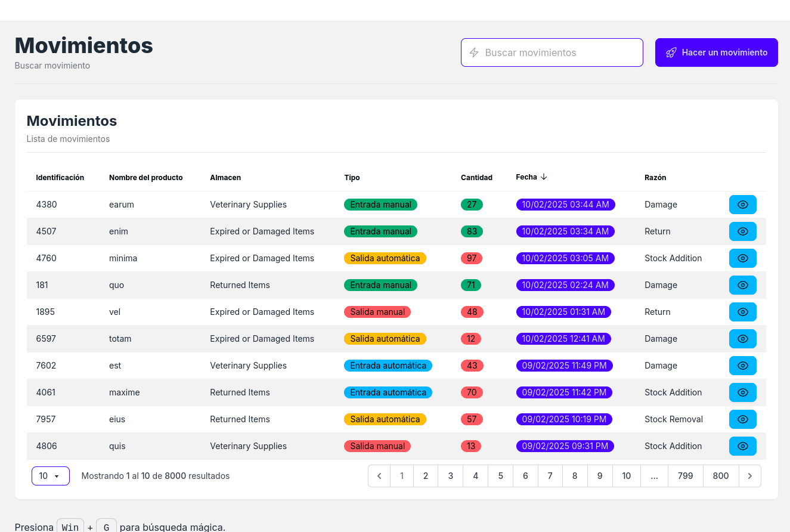Go to the last pagination page 800
790x532 pixels.
click(721, 476)
